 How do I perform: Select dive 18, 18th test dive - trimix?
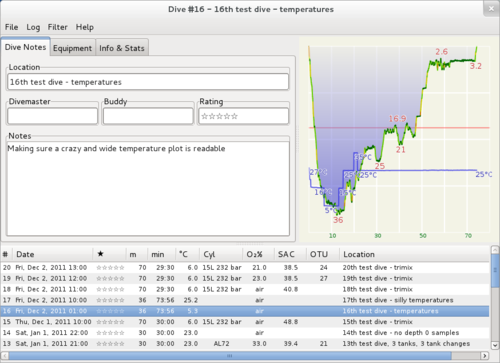(245, 289)
